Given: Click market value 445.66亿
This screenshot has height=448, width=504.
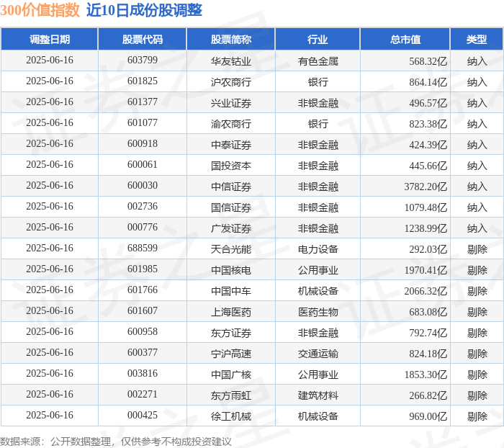Looking at the screenshot, I should tap(428, 166).
